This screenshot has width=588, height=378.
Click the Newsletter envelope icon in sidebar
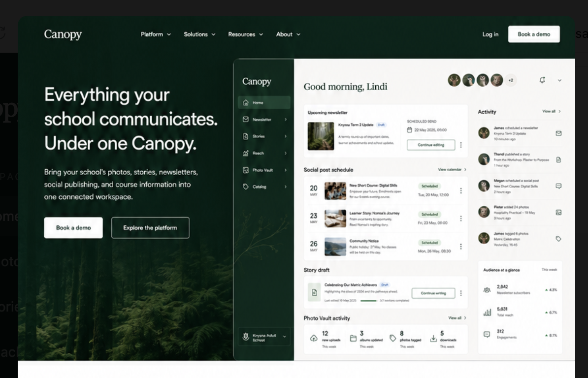246,120
